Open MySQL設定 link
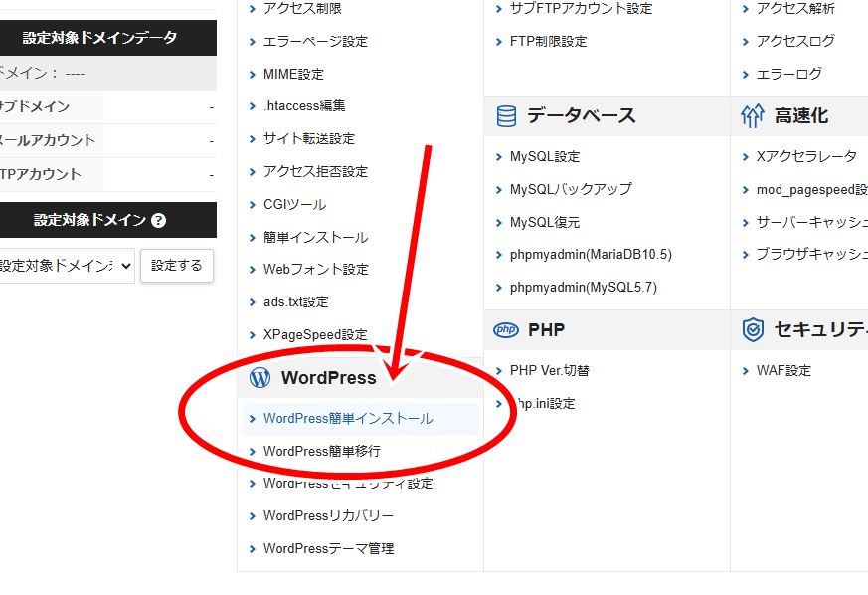 [545, 157]
